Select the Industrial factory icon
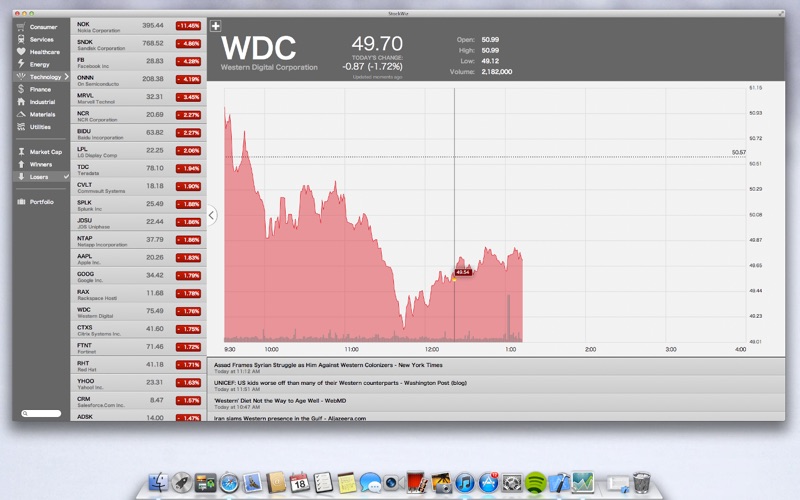 (21, 102)
